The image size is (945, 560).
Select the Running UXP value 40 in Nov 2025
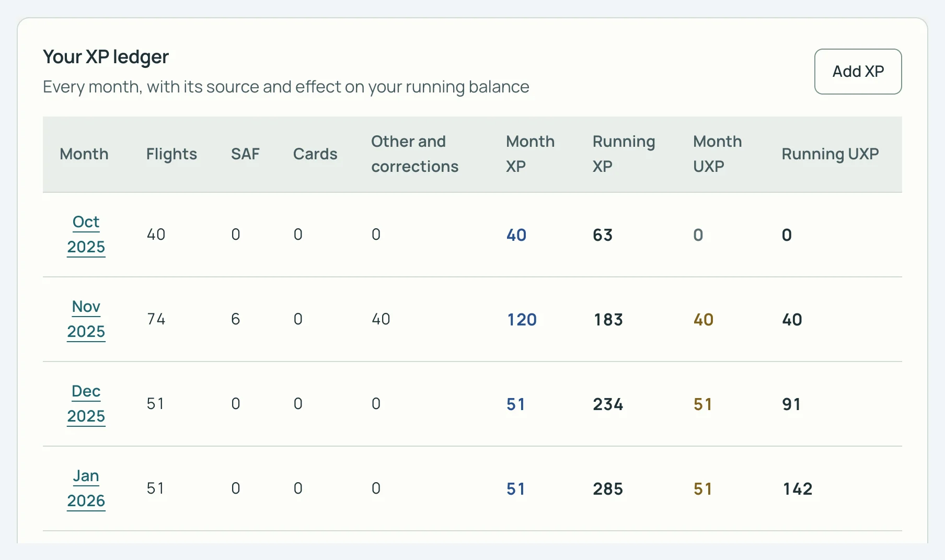792,320
